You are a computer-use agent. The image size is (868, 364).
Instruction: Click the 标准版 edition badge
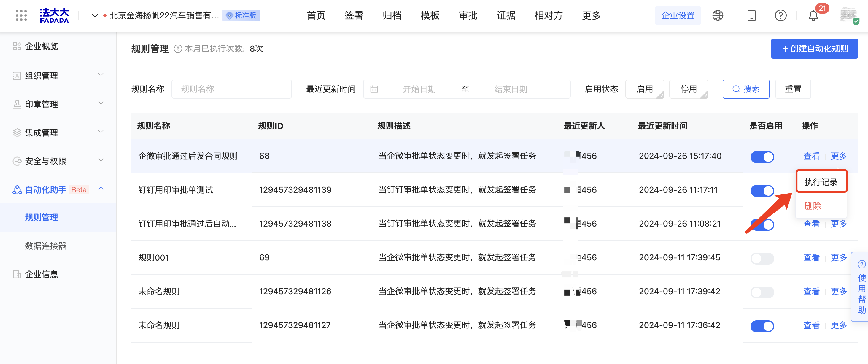point(241,15)
